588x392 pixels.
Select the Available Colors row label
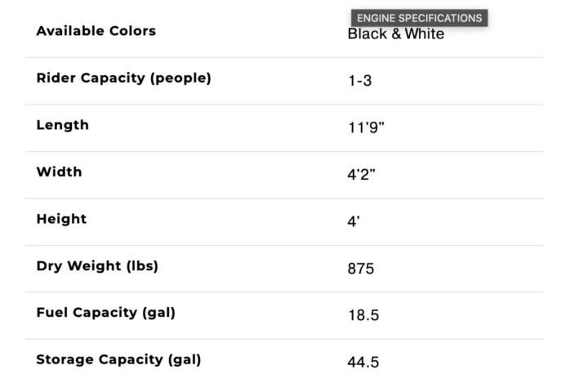click(x=96, y=31)
